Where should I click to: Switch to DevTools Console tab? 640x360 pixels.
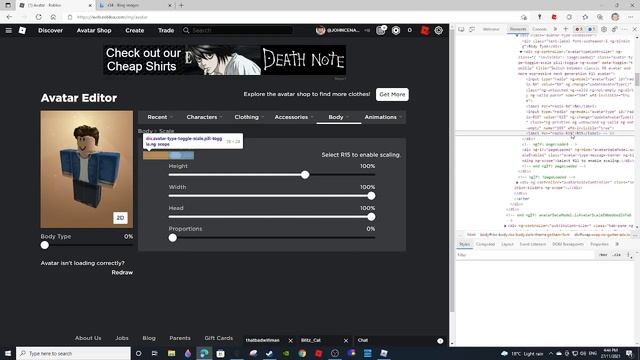coord(539,29)
